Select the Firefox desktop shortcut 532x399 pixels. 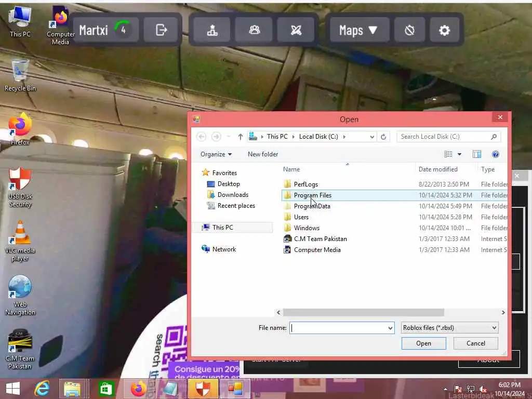tap(20, 129)
